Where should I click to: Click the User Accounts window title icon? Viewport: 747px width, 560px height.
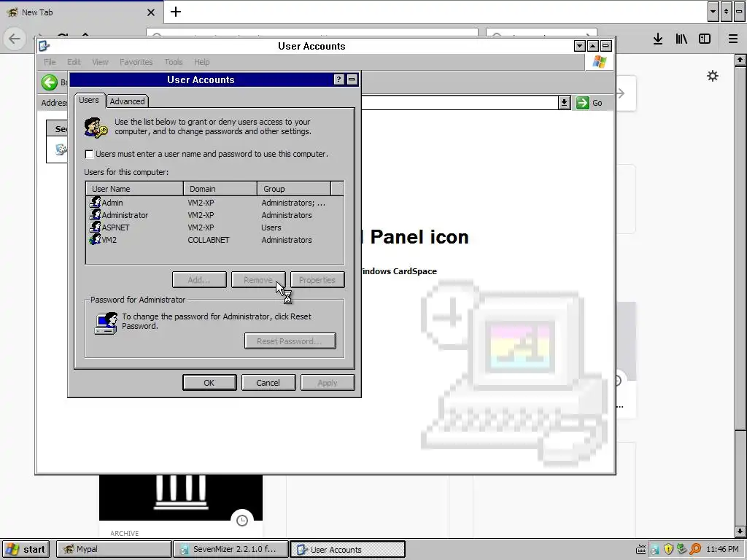44,46
